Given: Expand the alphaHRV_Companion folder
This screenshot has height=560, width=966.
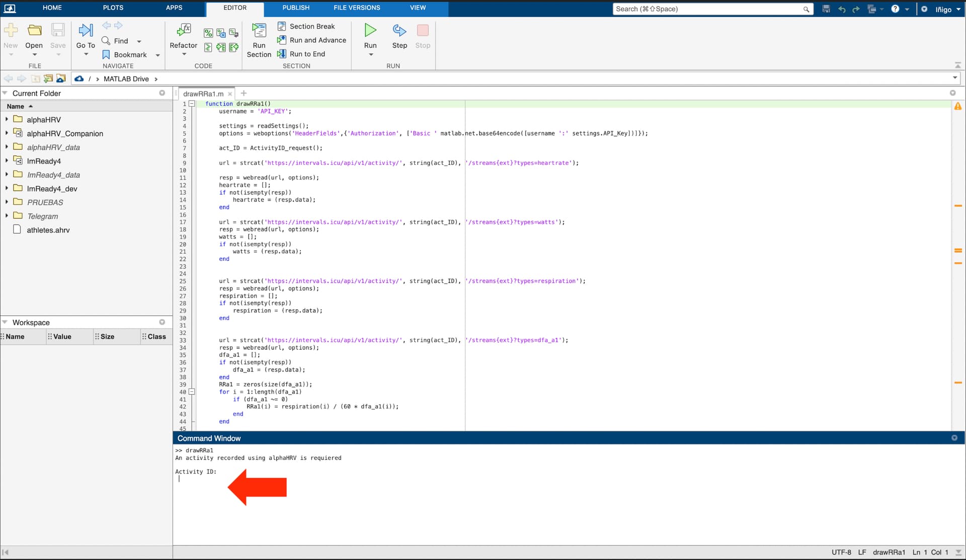Looking at the screenshot, I should (x=7, y=133).
